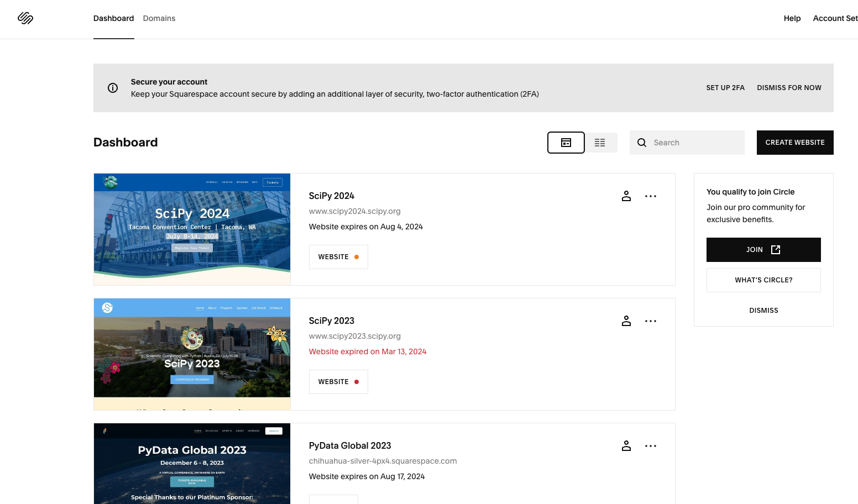
Task: Open permissions icon for SciPy 2023
Action: pos(626,321)
